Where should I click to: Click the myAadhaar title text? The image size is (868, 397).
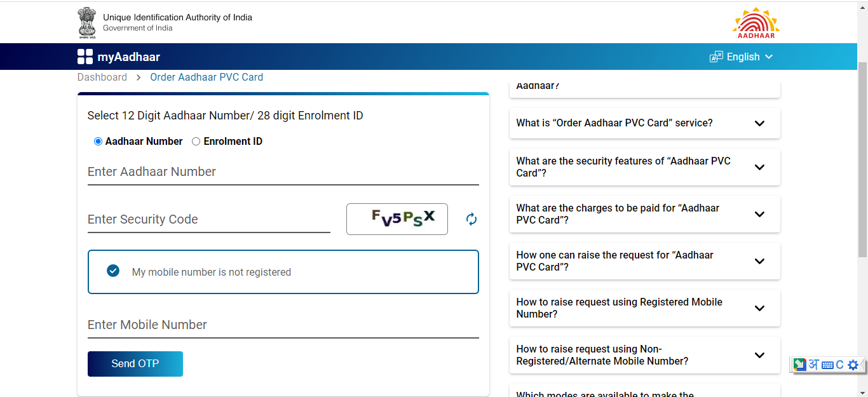128,57
